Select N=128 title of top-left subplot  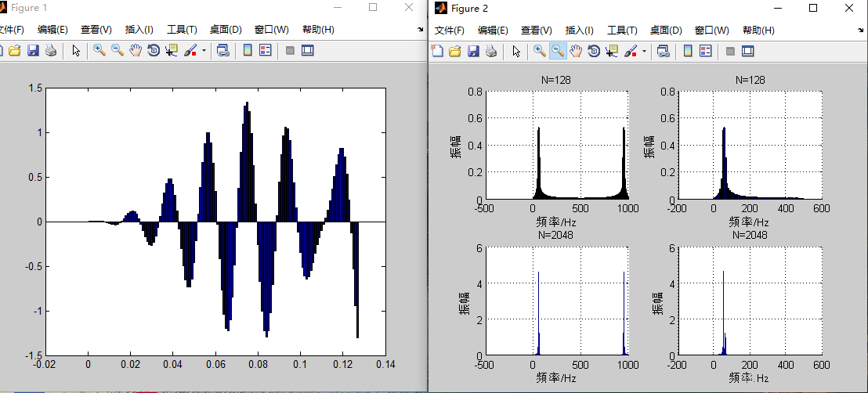coord(555,81)
